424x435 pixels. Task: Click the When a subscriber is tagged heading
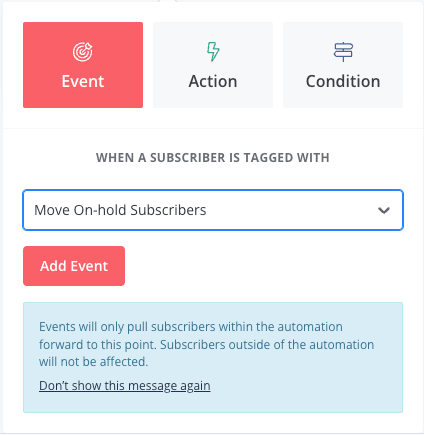[x=213, y=158]
